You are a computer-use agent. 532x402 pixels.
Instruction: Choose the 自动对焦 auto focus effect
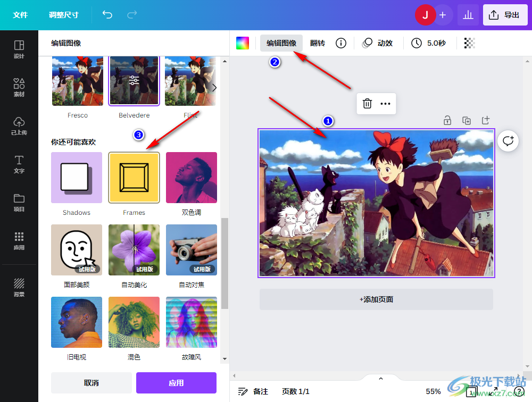click(x=192, y=250)
